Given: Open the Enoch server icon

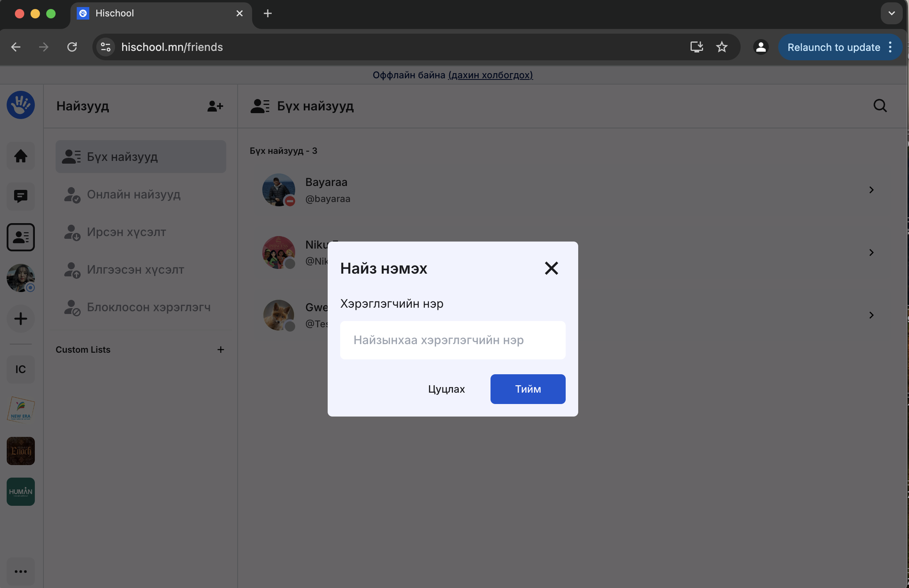Looking at the screenshot, I should 21,451.
